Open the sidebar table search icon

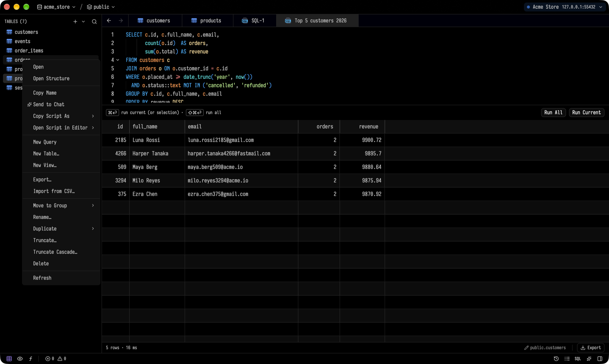coord(94,22)
